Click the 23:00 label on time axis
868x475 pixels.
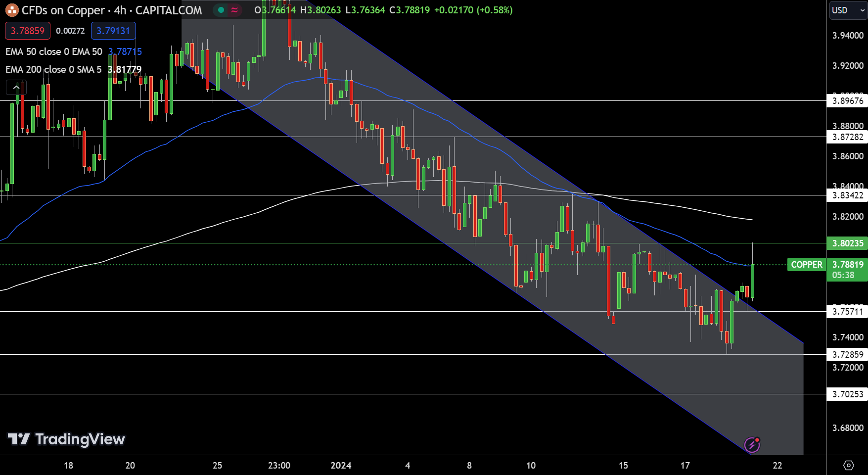[x=279, y=466]
